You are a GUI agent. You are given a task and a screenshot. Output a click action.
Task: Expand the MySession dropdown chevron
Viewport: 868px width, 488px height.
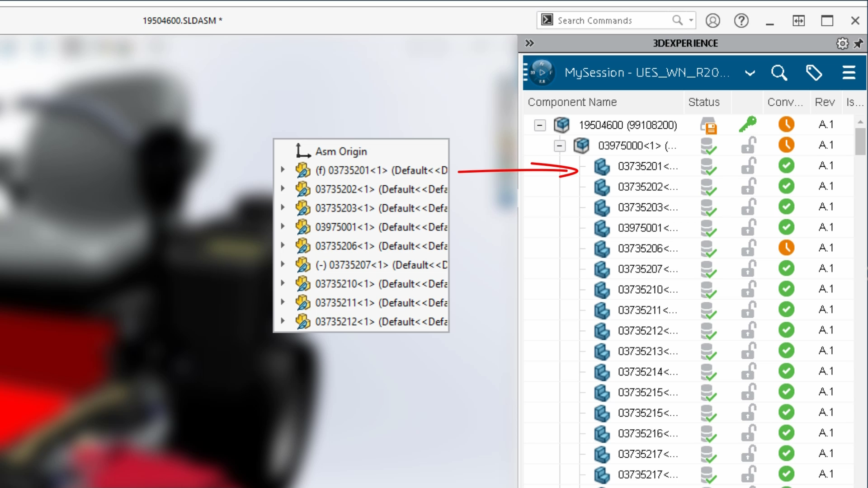pos(750,73)
